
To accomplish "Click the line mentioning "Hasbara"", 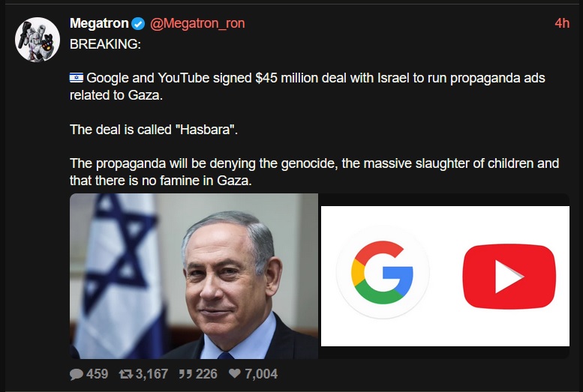I will (x=154, y=130).
